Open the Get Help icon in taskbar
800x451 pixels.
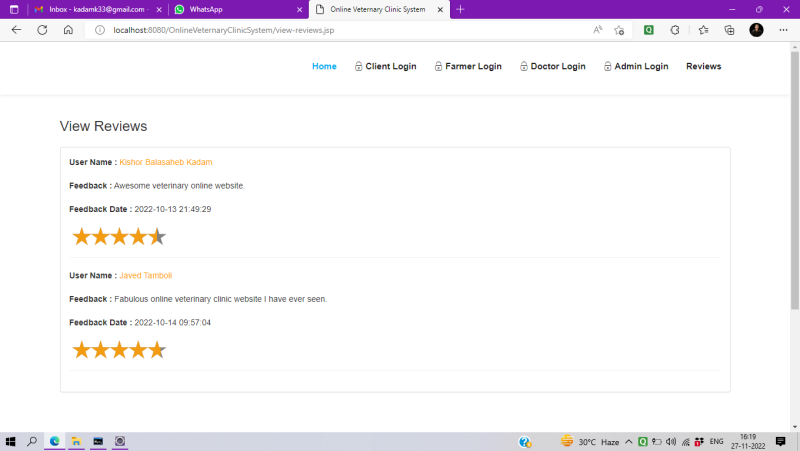[x=524, y=442]
